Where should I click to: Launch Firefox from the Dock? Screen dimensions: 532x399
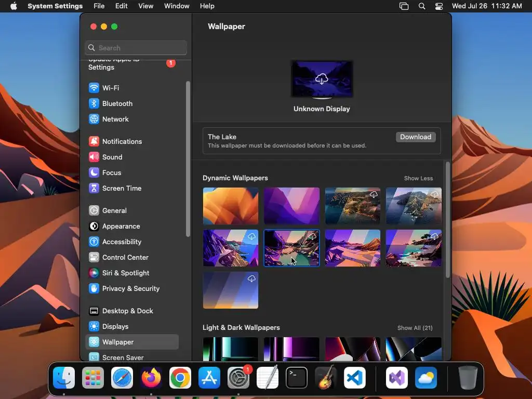click(151, 378)
